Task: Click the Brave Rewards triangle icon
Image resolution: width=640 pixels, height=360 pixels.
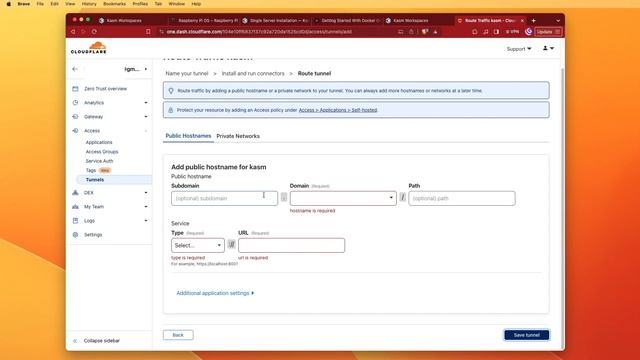Action: [x=436, y=31]
